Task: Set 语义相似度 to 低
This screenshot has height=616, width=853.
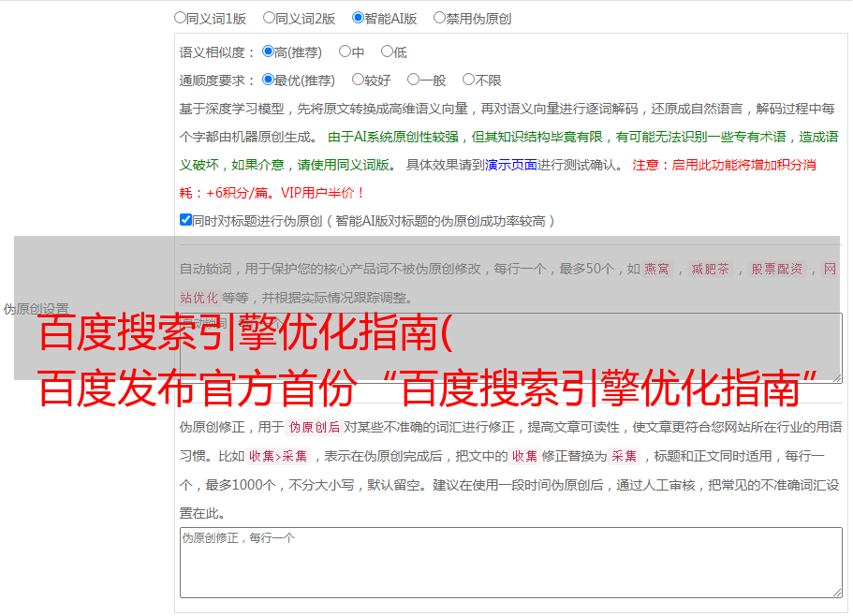Action: coord(387,51)
